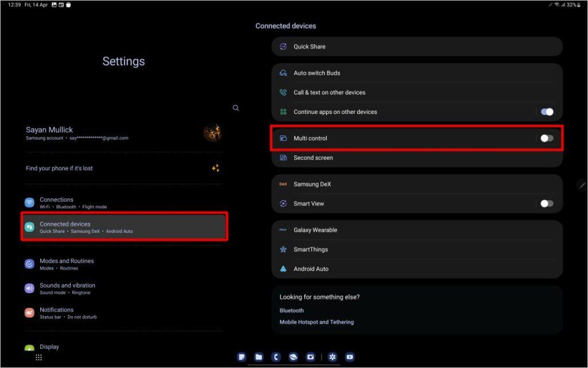Turn on the Smart View switch
The width and height of the screenshot is (588, 368).
(547, 204)
